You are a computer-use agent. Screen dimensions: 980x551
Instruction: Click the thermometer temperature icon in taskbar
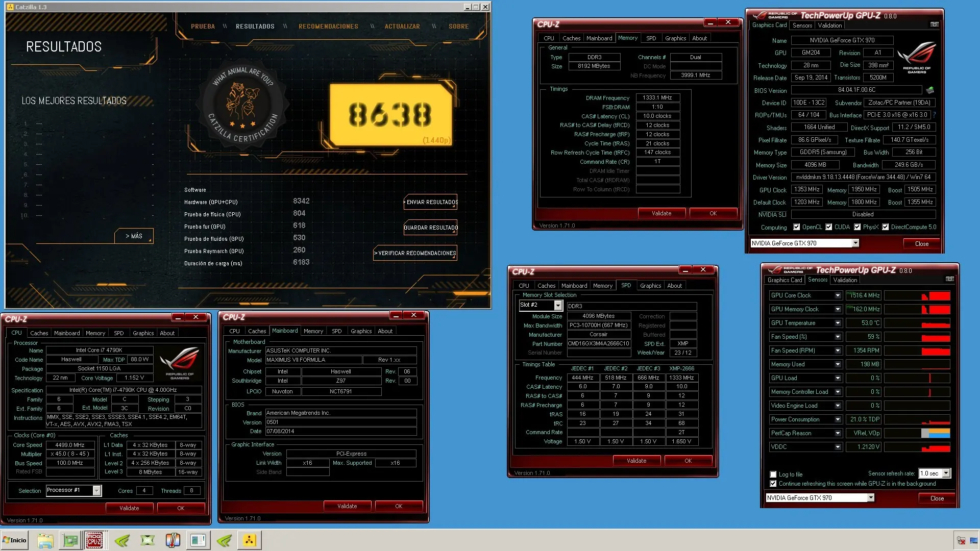tap(173, 540)
